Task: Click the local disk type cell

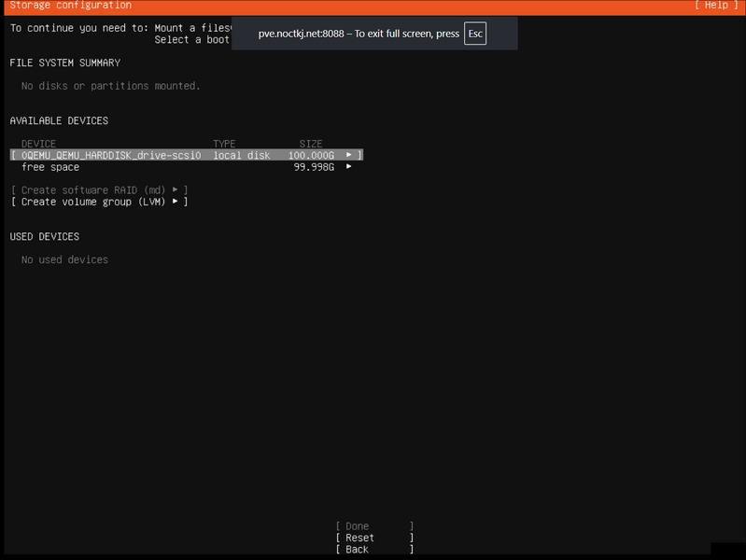Action: pos(241,155)
